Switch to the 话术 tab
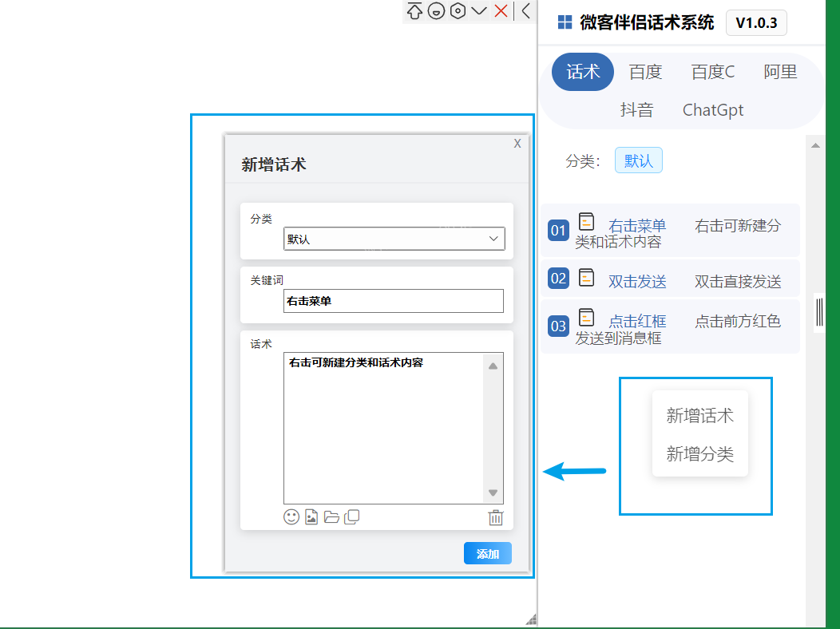This screenshot has height=629, width=840. click(583, 72)
